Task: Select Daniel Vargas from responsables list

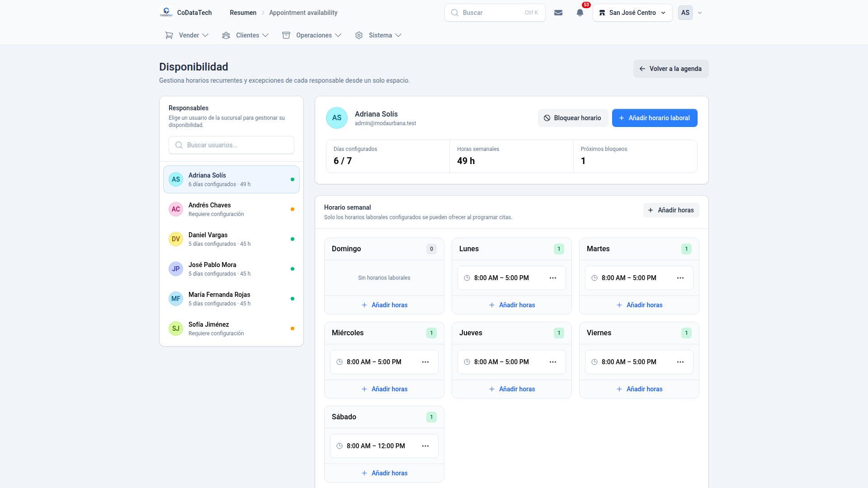Action: pos(231,239)
